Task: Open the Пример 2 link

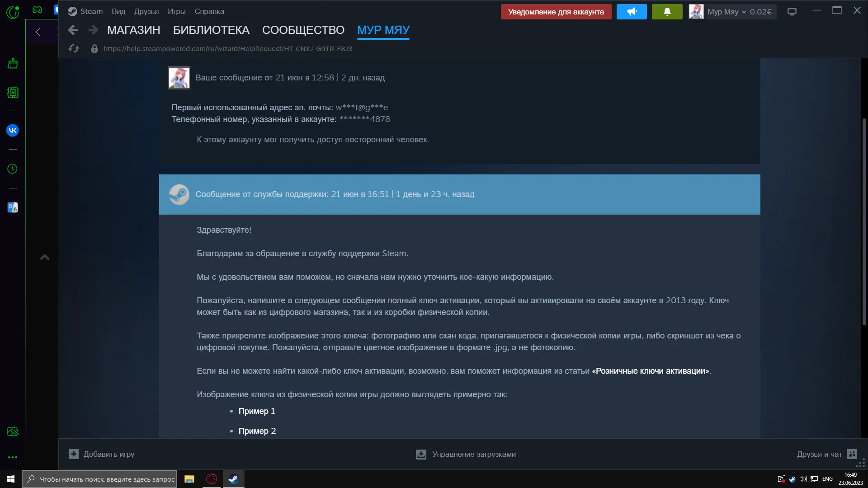Action: click(x=257, y=431)
